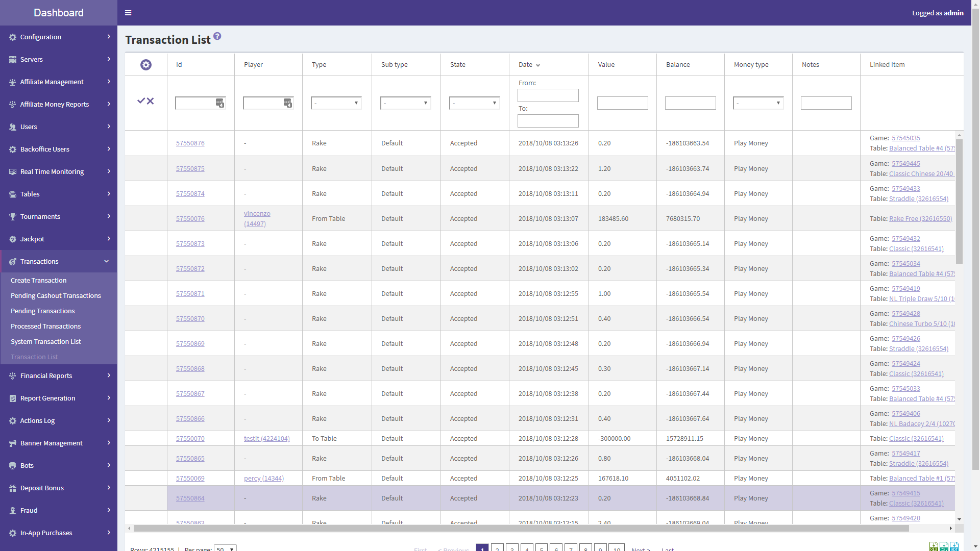Select Transaction List submenu item

coord(34,357)
